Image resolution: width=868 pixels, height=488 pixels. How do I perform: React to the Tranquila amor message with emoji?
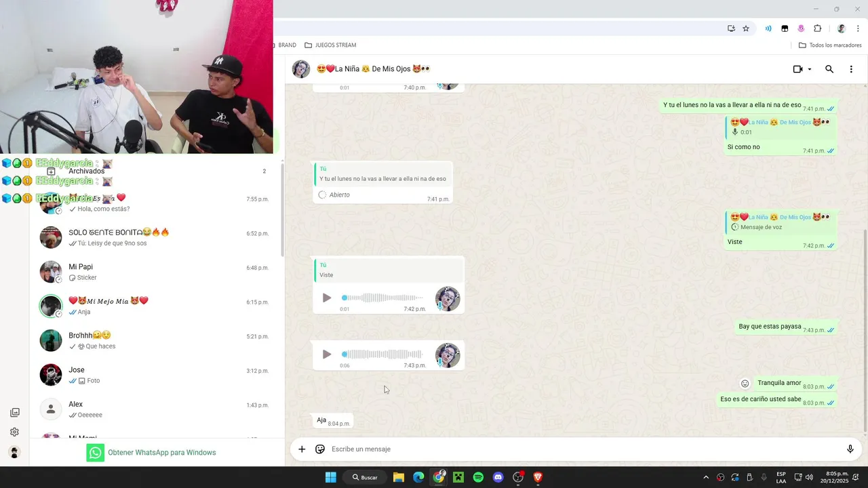745,384
